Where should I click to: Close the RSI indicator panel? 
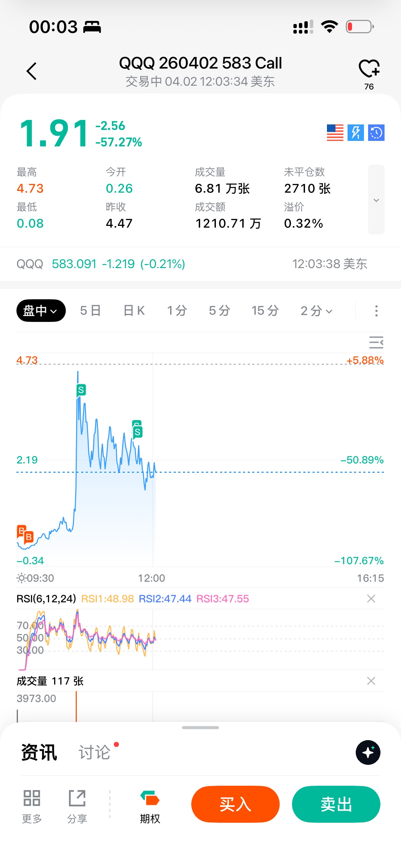pos(371,599)
